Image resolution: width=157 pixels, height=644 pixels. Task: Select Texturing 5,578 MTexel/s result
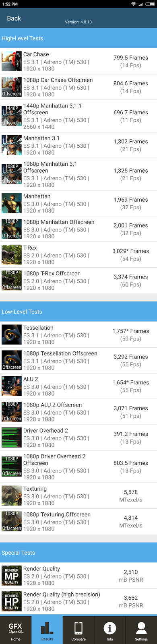130,496
